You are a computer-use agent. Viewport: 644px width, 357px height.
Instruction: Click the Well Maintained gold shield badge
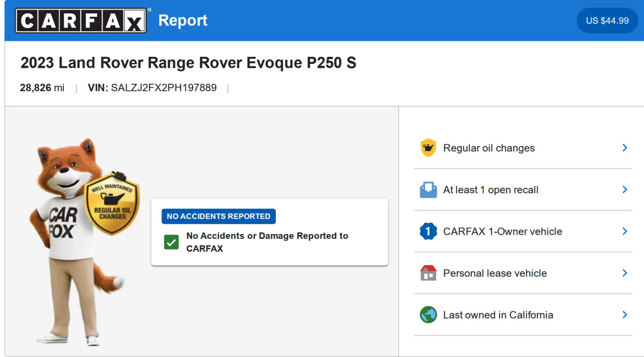click(112, 205)
